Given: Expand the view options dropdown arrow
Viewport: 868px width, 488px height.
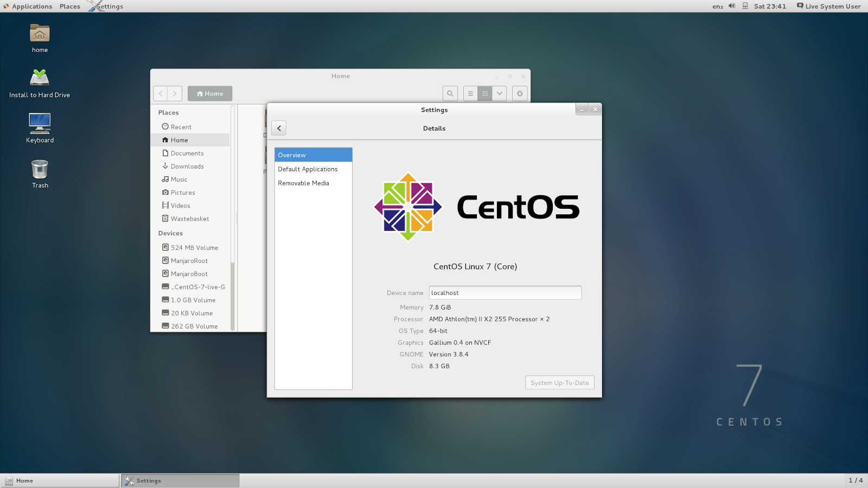Looking at the screenshot, I should pos(500,93).
